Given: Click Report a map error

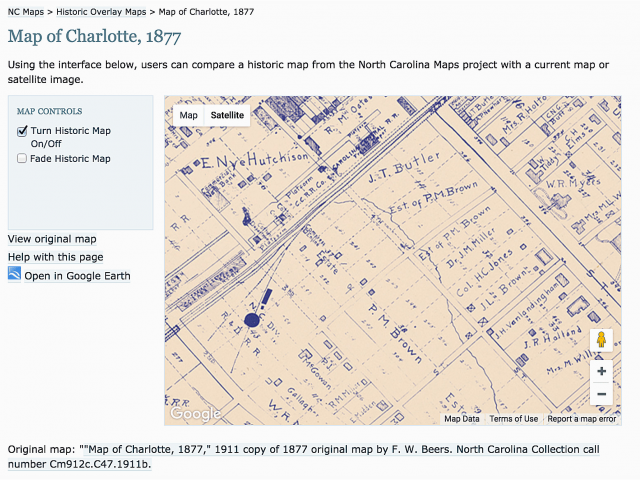Looking at the screenshot, I should [x=582, y=419].
